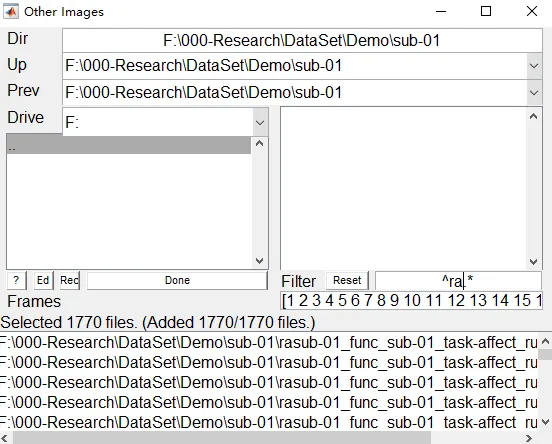
Task: Click right arrow of horizontal scrollbar
Action: pyautogui.click(x=529, y=438)
